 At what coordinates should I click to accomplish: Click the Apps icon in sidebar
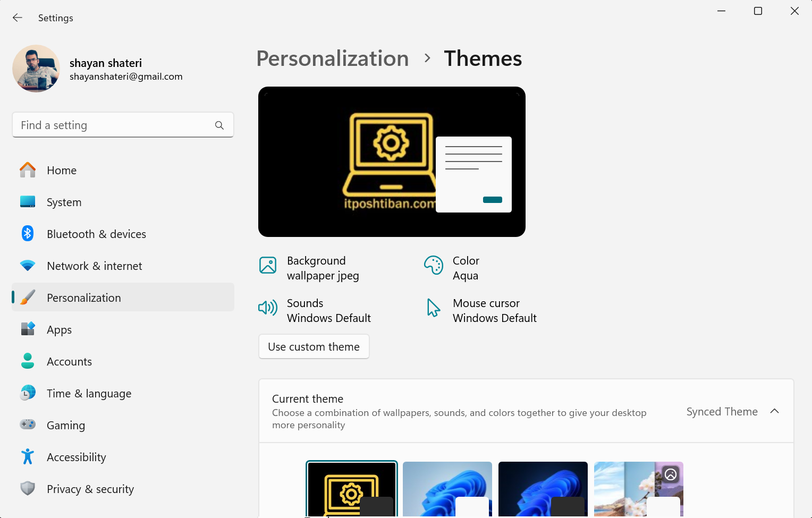pos(28,329)
